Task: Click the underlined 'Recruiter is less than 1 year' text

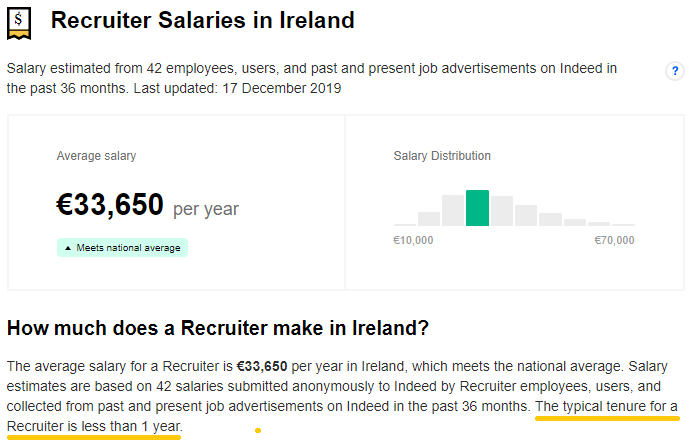Action: 94,427
